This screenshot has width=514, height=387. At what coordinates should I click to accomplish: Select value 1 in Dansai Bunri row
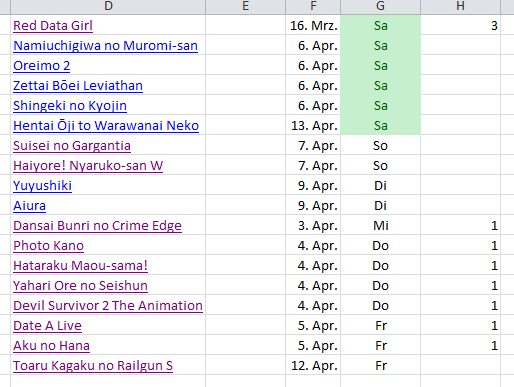point(461,226)
